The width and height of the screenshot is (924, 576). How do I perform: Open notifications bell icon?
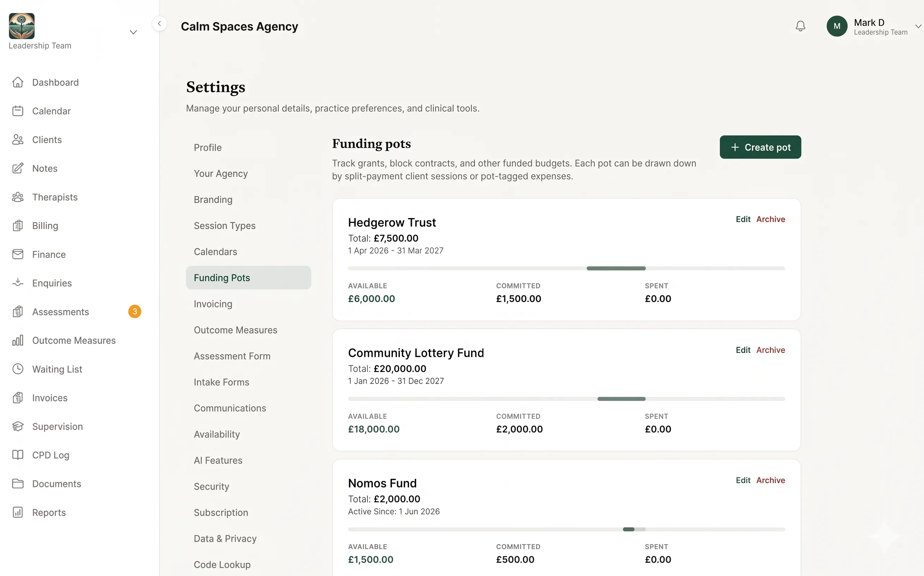point(800,26)
